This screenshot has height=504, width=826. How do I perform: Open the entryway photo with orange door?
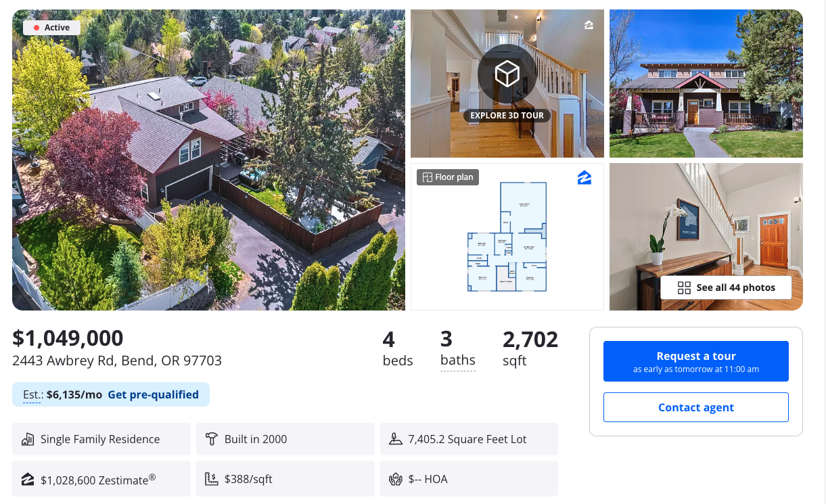click(x=706, y=237)
